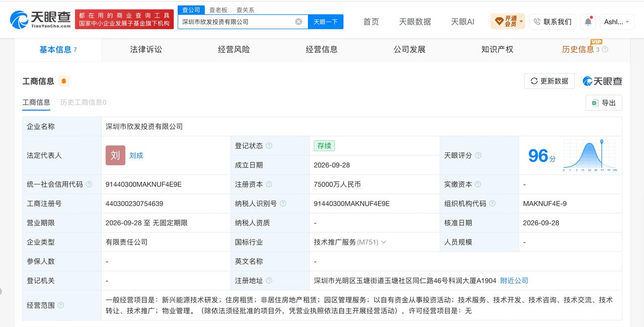Click the 组织机构代码 value MAKNUF4E-9
This screenshot has width=644, height=327.
point(545,204)
